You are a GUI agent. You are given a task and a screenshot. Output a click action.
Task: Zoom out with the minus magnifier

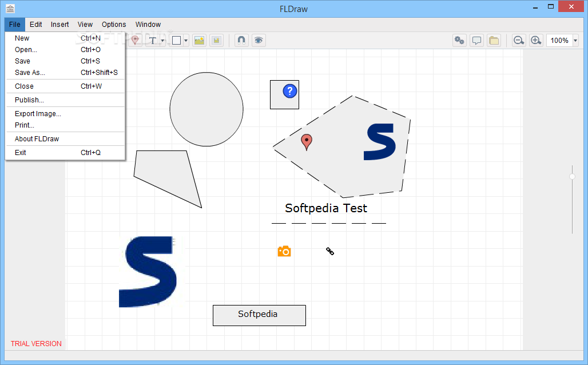(x=519, y=40)
